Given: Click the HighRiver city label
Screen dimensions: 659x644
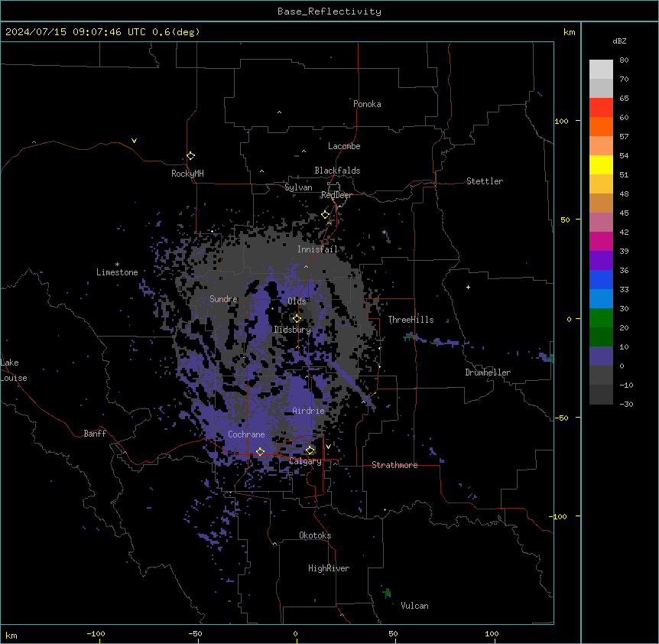Looking at the screenshot, I should click(x=329, y=568).
